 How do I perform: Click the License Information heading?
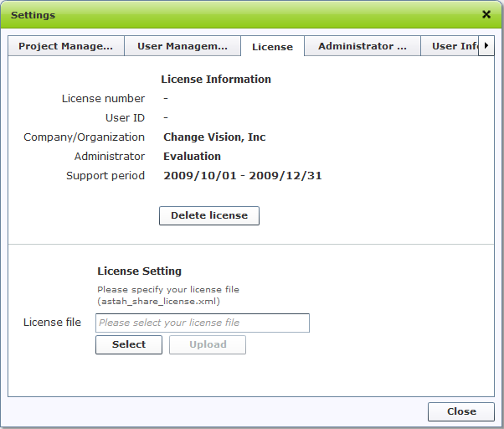(x=216, y=79)
